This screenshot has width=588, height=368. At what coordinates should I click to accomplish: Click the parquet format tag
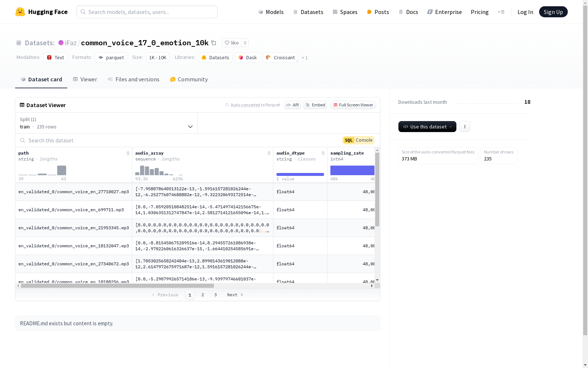click(111, 57)
